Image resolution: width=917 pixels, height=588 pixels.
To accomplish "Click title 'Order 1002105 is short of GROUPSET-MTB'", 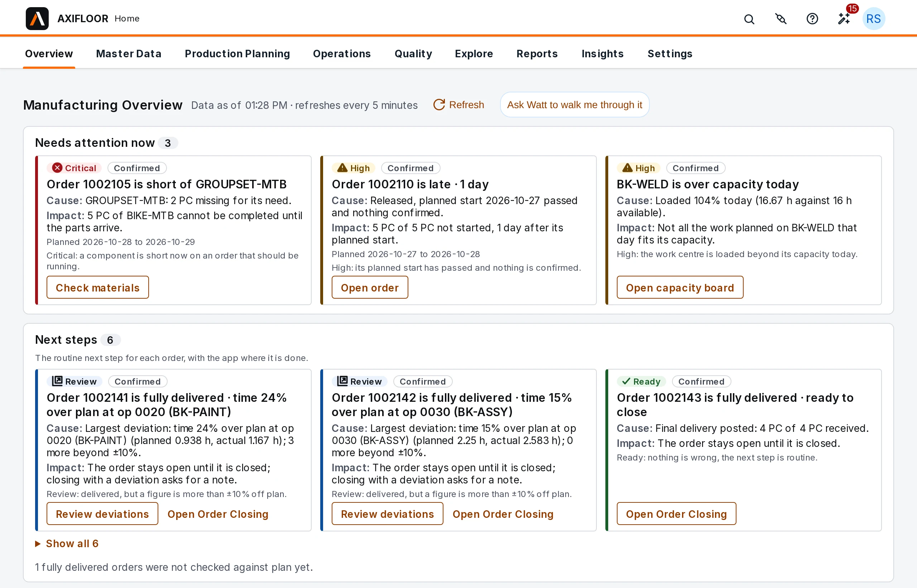I will pos(167,184).
